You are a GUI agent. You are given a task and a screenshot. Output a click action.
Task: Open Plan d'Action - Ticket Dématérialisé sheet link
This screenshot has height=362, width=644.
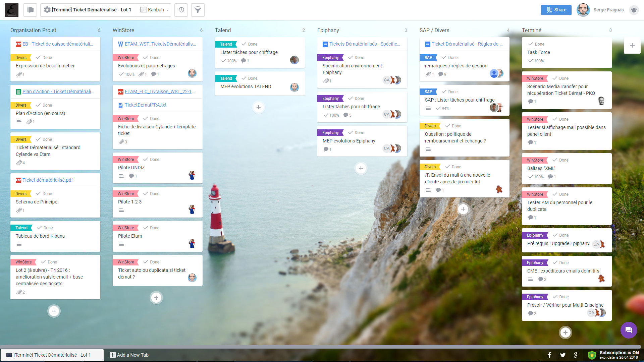[x=58, y=92]
